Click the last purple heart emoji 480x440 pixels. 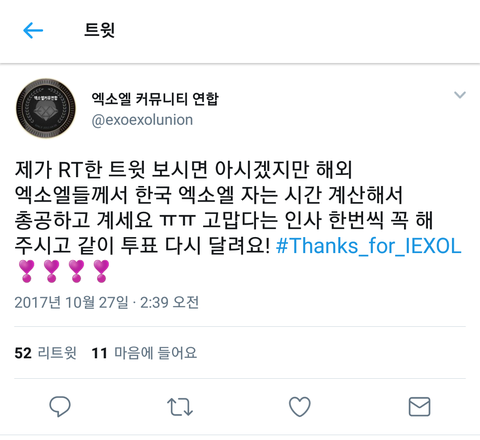[x=101, y=271]
